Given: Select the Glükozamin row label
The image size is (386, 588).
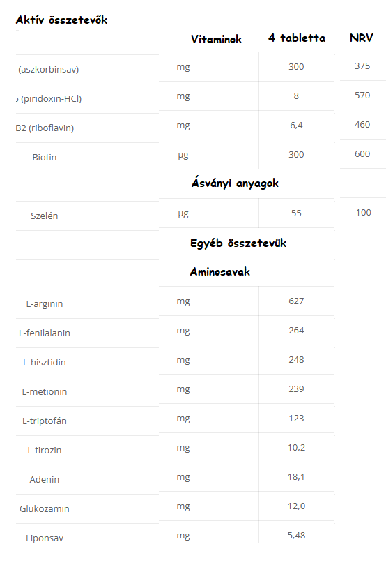Looking at the screenshot, I should [x=45, y=509].
